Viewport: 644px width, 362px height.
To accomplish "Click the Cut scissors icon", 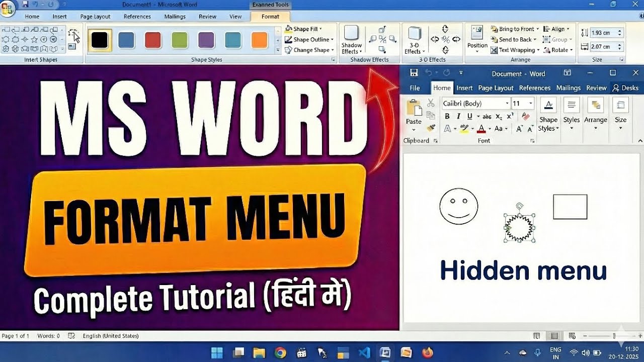I will (x=431, y=103).
